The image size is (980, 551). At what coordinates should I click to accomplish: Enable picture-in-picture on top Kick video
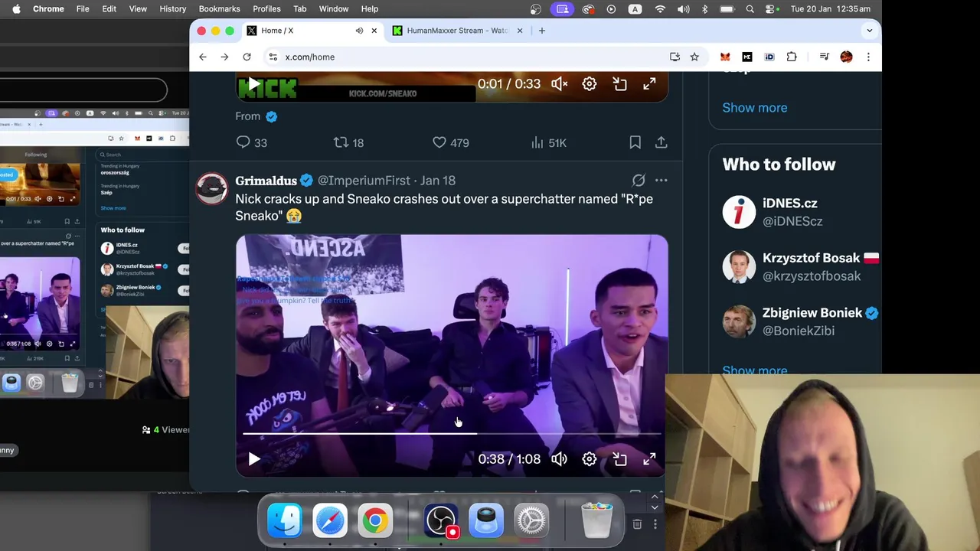pos(619,84)
